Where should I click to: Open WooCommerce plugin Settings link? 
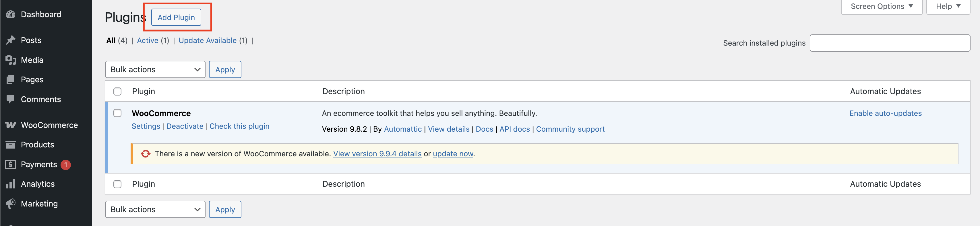click(146, 126)
